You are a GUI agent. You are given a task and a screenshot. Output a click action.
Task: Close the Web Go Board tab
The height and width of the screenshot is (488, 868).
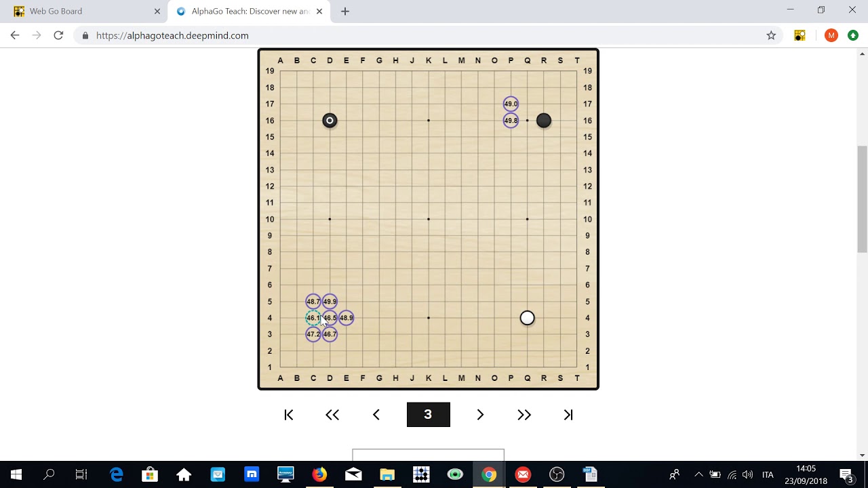click(x=157, y=11)
